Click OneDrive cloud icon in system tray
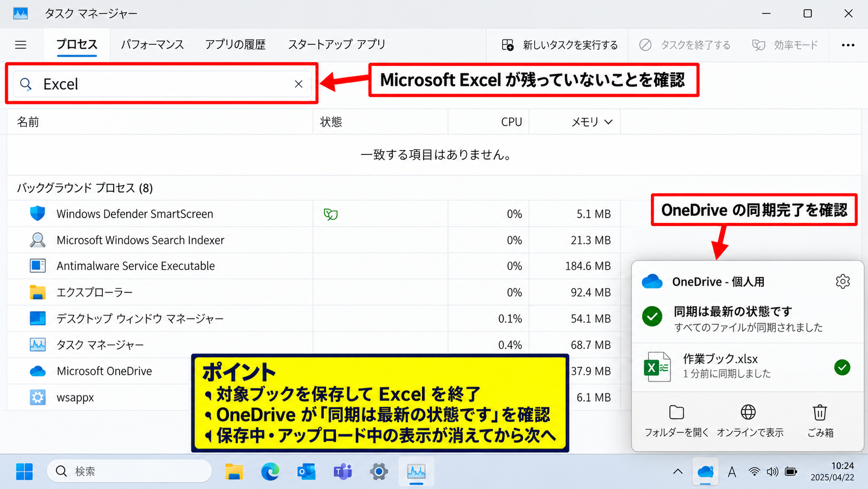Screen dimensions: 868x489 coord(706,471)
